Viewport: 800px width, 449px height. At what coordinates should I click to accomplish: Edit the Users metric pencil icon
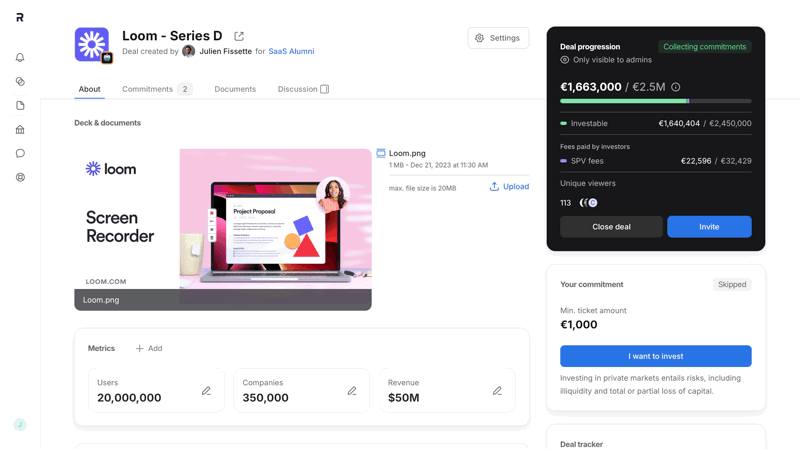click(x=206, y=391)
